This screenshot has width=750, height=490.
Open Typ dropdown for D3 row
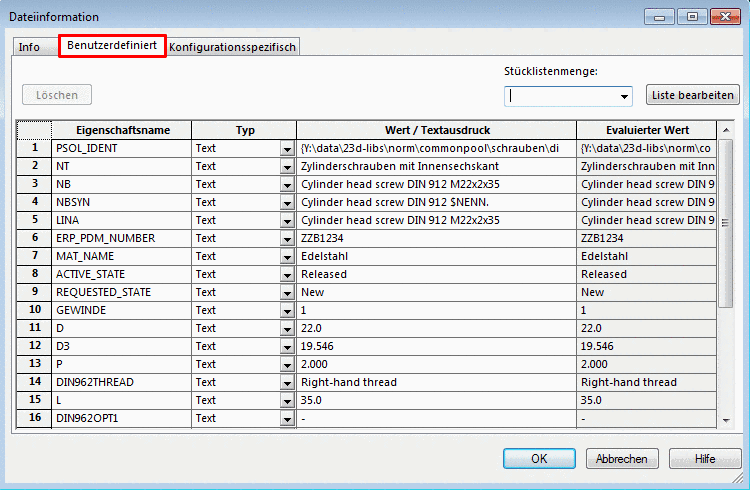[x=287, y=347]
